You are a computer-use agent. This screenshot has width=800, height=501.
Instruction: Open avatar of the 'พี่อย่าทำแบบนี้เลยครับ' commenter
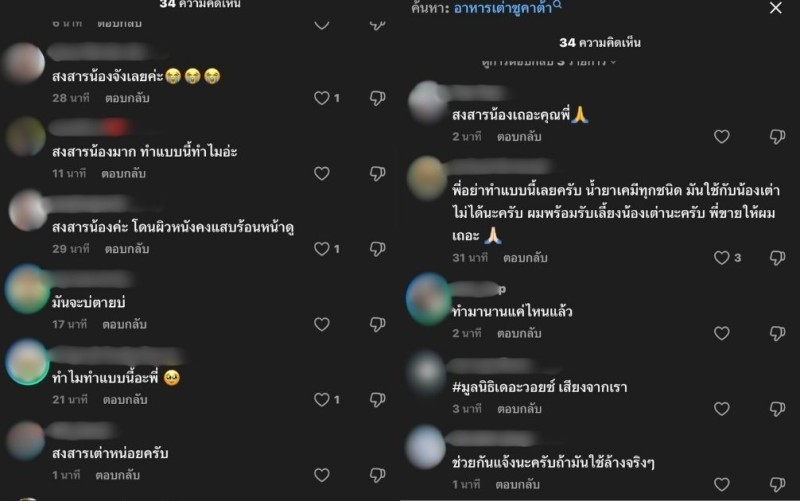[428, 178]
